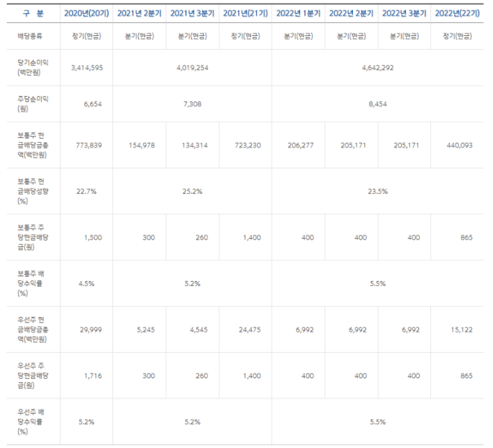Click 정기(현금) under 2021년(21기)
Screen dimensions: 493x448
pyautogui.click(x=246, y=36)
